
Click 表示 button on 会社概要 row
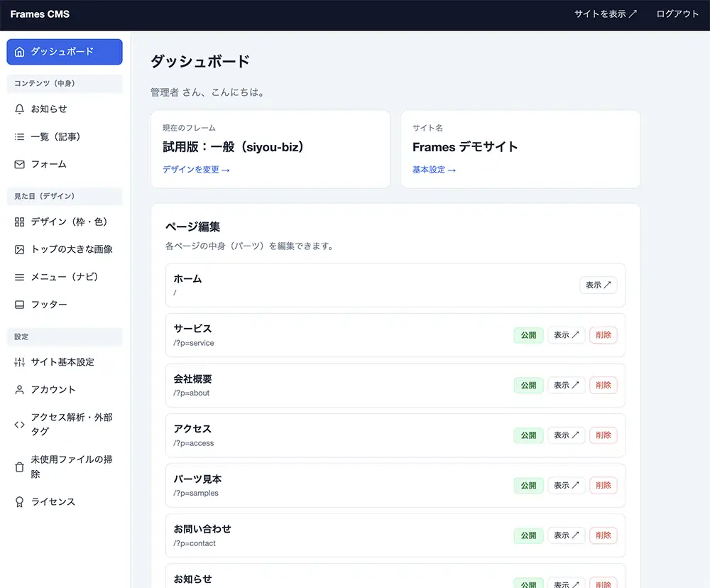(567, 386)
